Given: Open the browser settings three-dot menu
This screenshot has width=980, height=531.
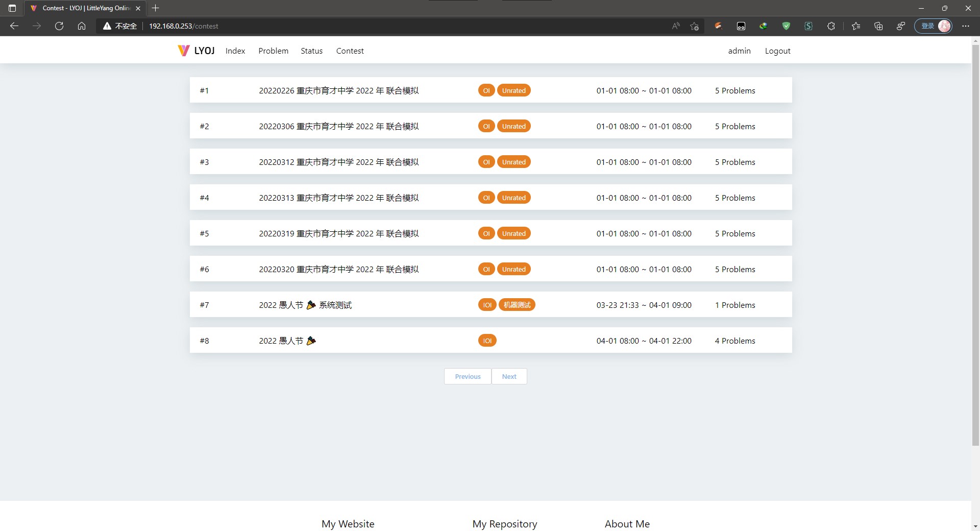Looking at the screenshot, I should click(x=966, y=26).
